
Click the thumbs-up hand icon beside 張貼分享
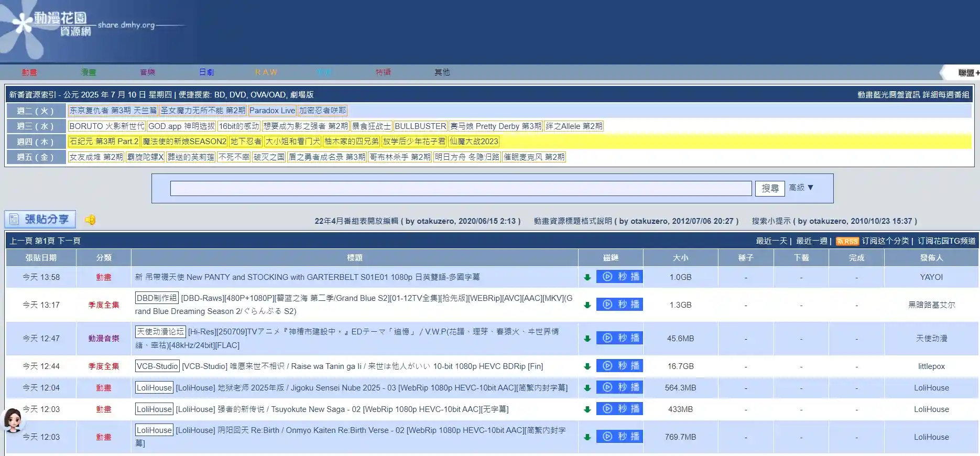(x=90, y=220)
